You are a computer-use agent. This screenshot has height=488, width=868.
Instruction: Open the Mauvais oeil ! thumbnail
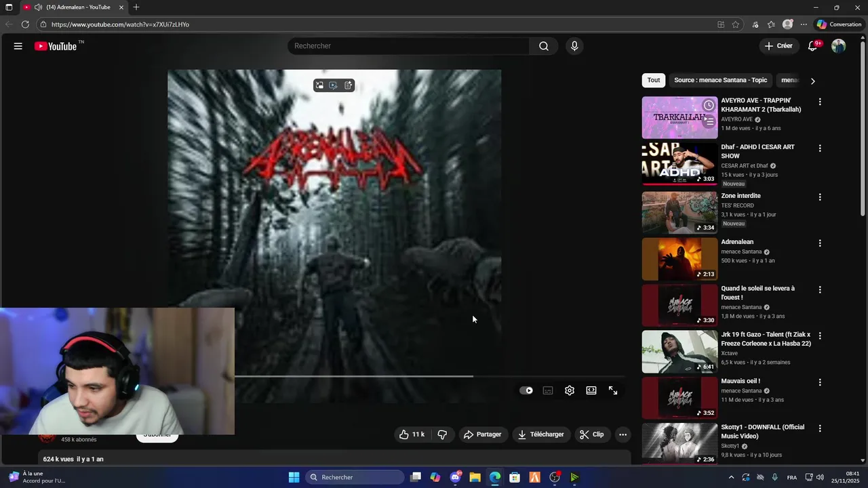click(679, 398)
